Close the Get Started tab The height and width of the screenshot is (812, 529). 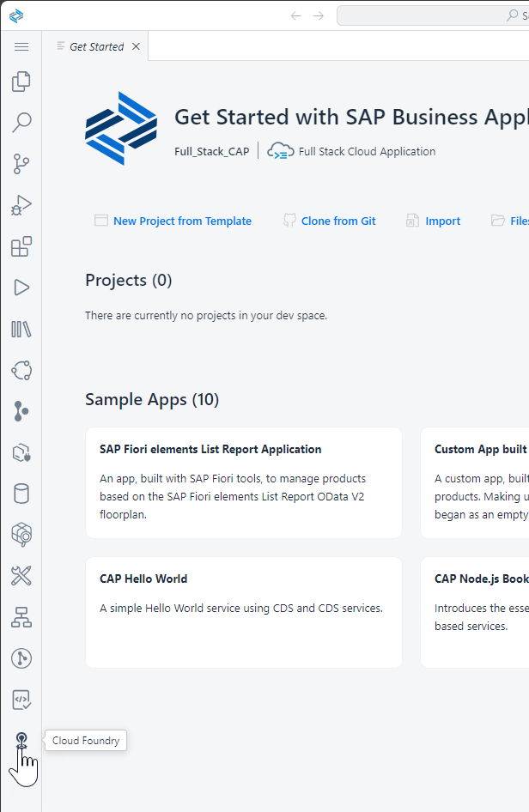pos(136,46)
